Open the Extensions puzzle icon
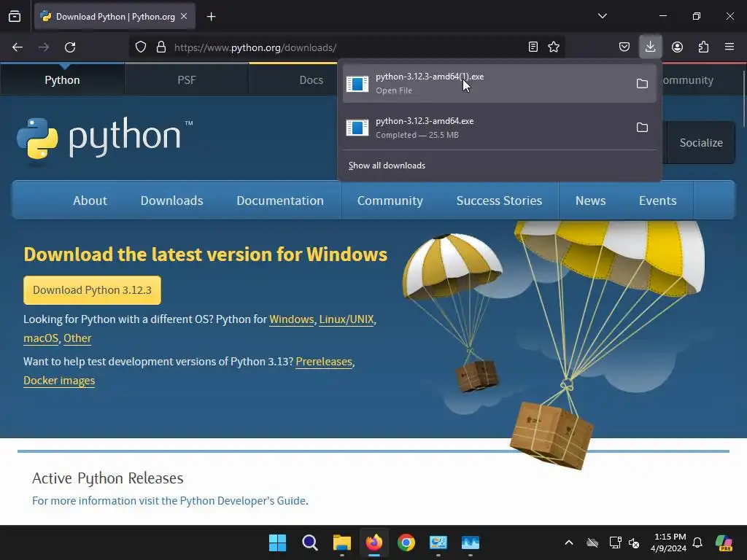The height and width of the screenshot is (560, 747). (703, 47)
